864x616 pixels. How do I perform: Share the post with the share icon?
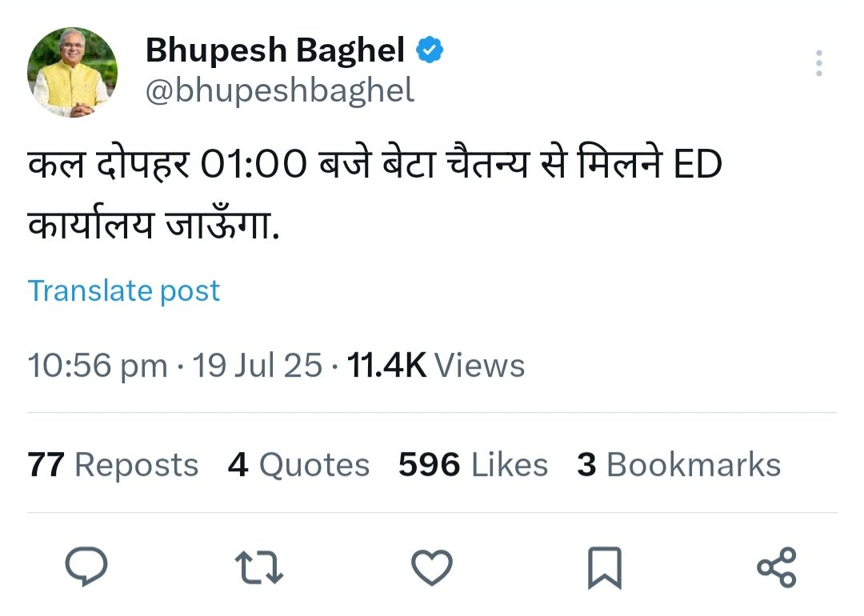click(x=777, y=567)
